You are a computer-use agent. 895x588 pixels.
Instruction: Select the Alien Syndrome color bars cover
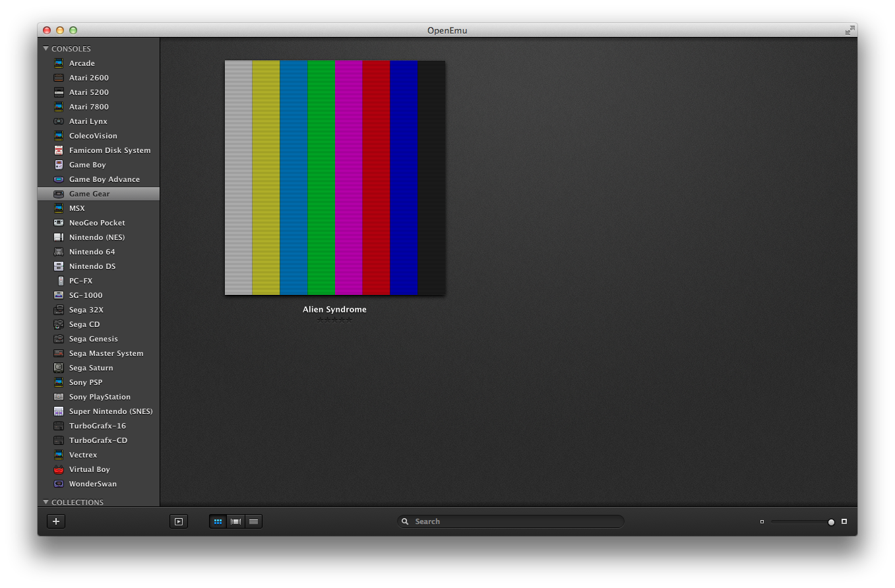point(335,178)
